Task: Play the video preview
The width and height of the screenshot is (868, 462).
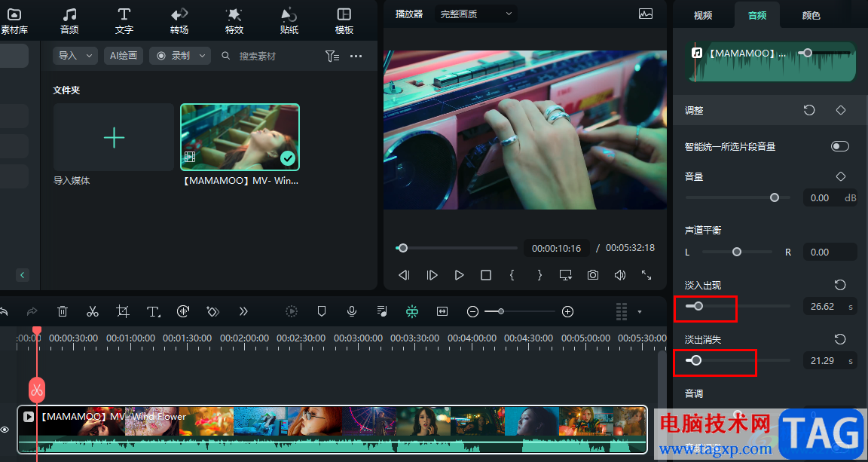Action: 459,275
